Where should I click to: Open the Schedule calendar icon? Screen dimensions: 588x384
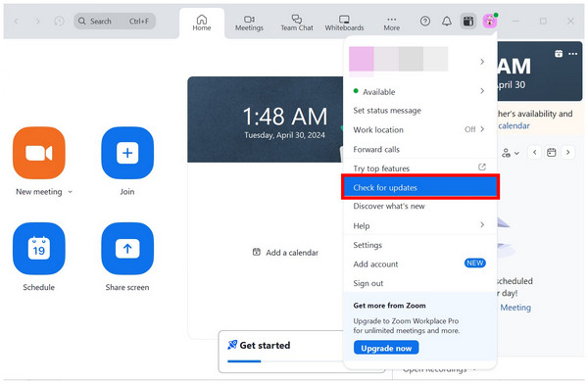(39, 248)
